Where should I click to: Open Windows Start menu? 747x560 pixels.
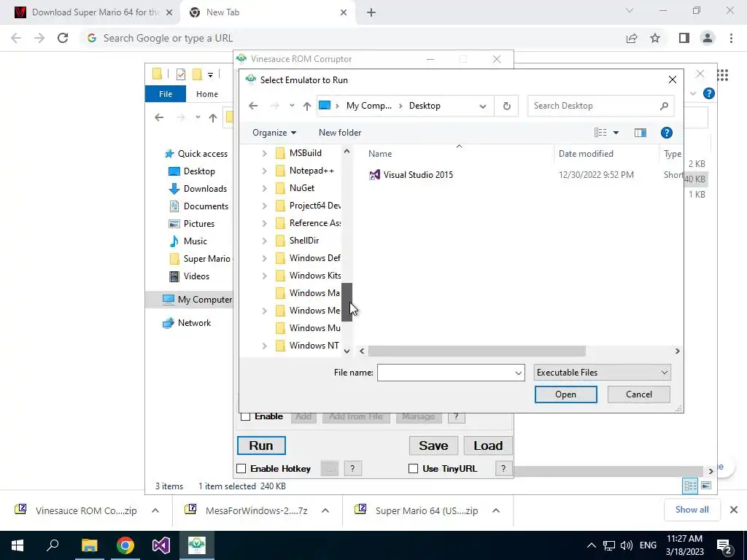coord(18,545)
